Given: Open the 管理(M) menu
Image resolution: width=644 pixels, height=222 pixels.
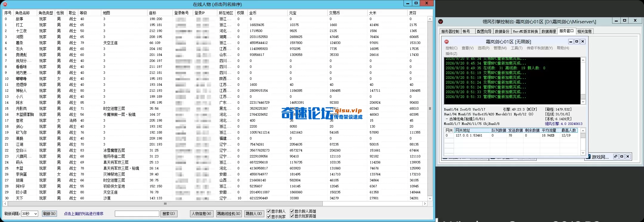Looking at the screenshot, I should (x=500, y=48).
